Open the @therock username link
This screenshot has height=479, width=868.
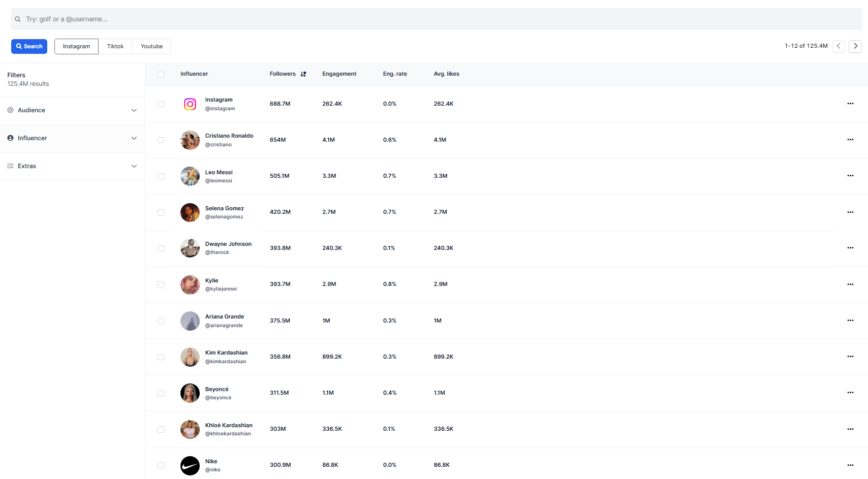[217, 252]
